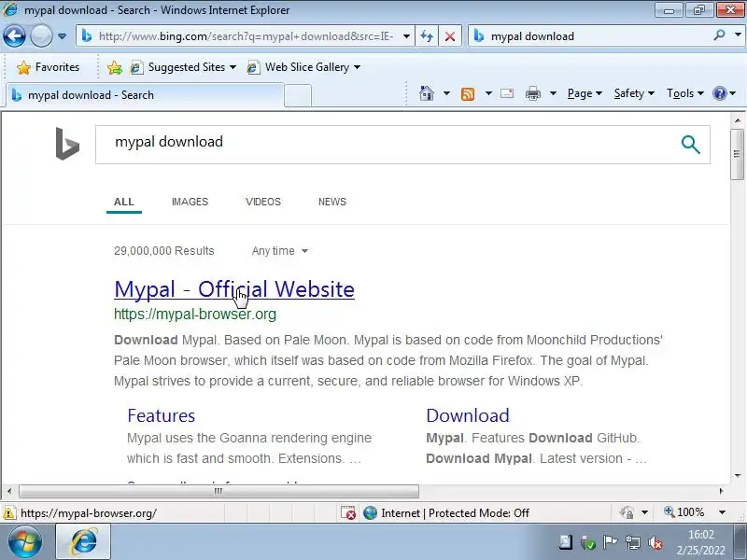This screenshot has height=560, width=747.
Task: Open the Windows Start button
Action: coord(25,542)
